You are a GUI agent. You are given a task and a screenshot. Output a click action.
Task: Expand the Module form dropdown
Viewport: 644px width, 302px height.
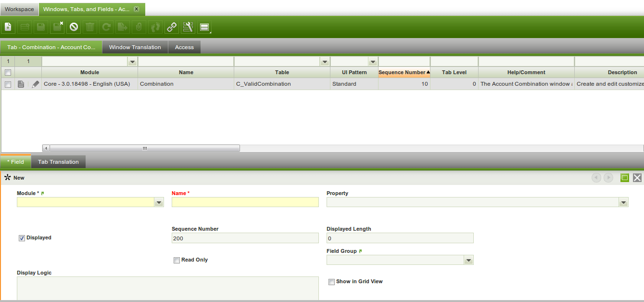click(159, 202)
